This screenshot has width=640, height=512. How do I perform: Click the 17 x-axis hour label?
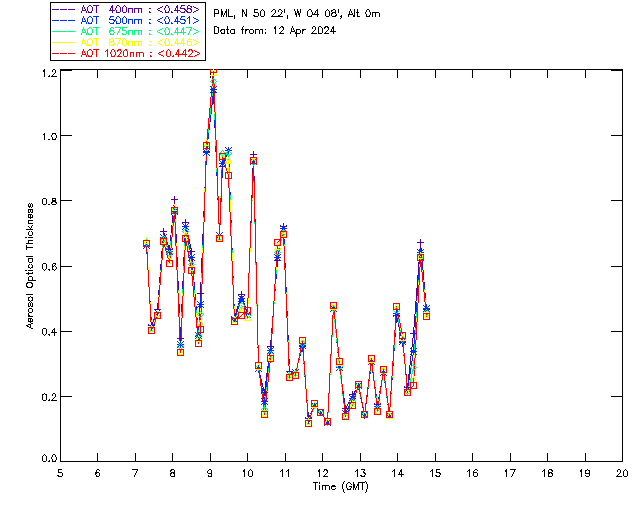pyautogui.click(x=510, y=473)
